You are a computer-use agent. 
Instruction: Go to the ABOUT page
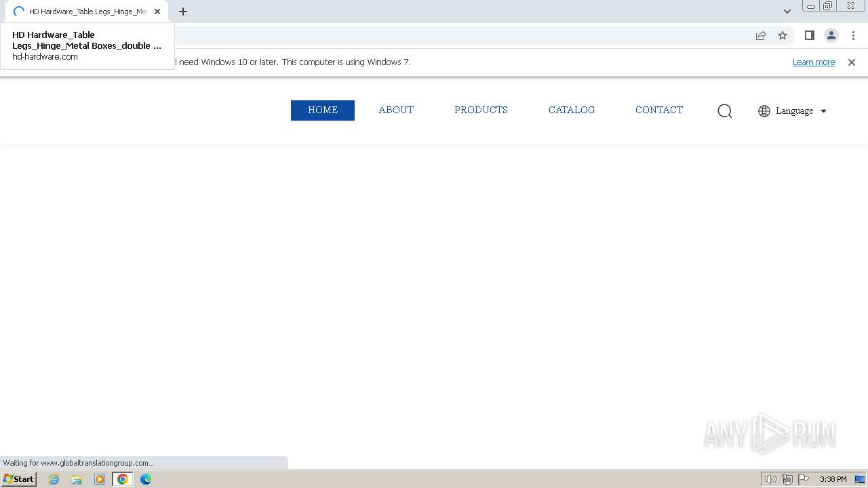[x=396, y=110]
